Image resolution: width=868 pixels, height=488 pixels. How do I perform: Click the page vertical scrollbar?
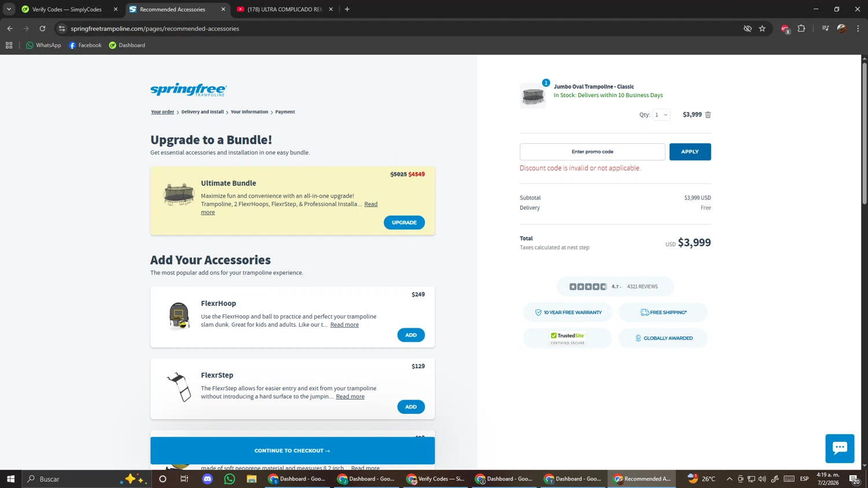pos(865,133)
